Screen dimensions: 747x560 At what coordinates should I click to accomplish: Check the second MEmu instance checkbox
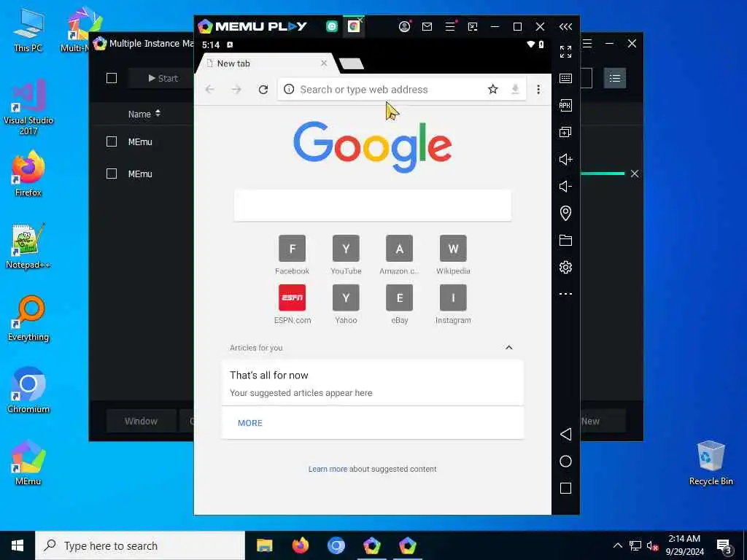click(112, 174)
